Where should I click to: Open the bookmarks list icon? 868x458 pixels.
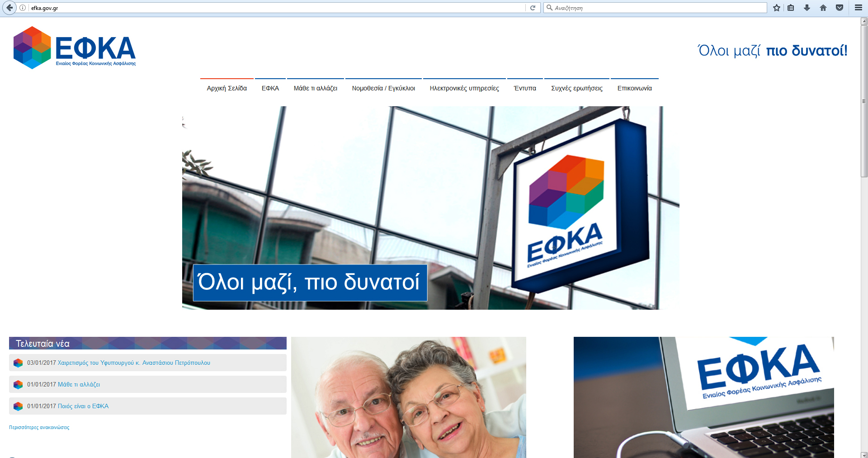pos(791,8)
